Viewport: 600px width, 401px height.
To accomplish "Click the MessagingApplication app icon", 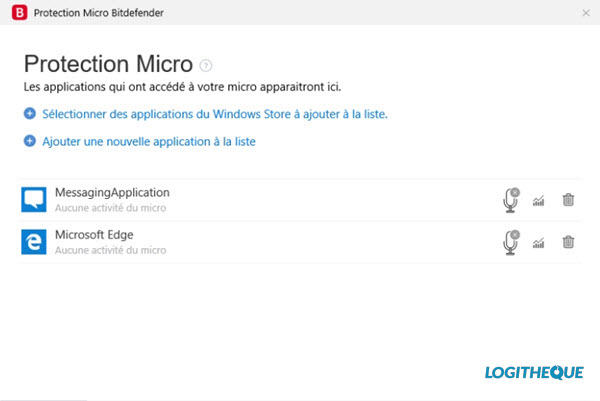I will [x=34, y=199].
